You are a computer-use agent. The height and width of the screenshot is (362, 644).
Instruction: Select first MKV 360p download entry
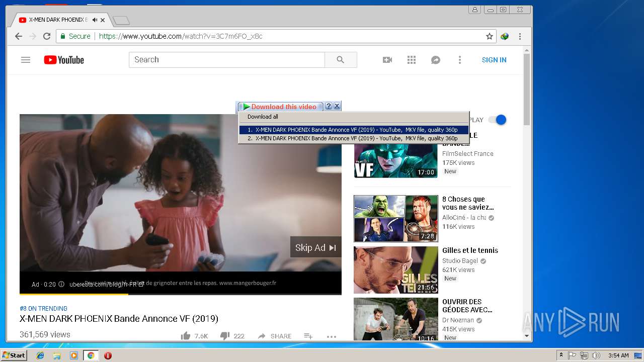click(354, 130)
